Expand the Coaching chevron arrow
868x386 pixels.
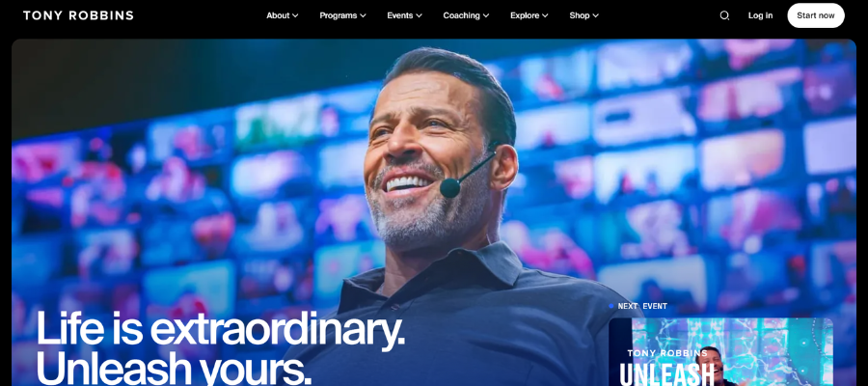tap(486, 16)
